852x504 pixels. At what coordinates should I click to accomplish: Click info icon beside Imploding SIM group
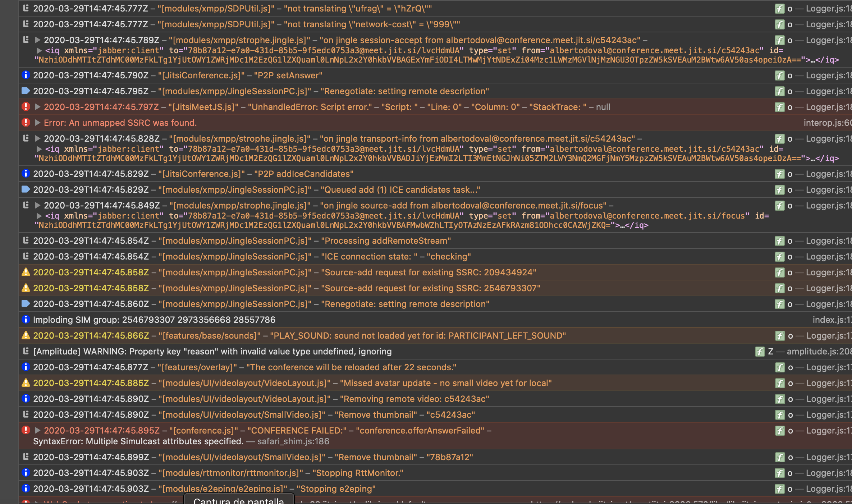point(26,320)
